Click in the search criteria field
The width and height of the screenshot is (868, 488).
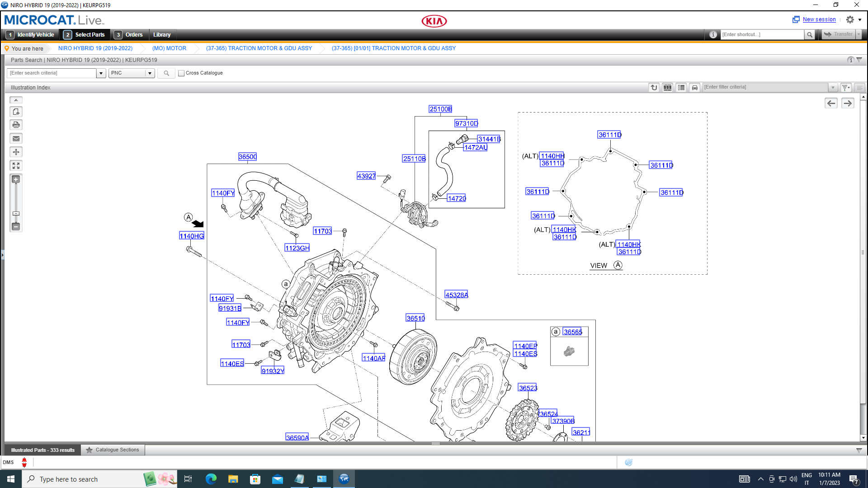[52, 73]
